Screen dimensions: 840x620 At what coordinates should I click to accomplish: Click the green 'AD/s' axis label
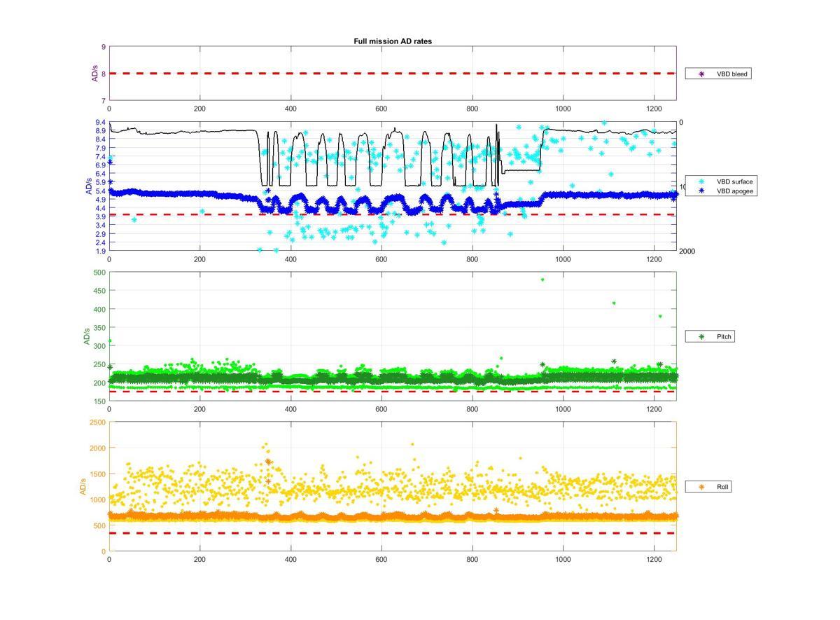click(x=87, y=336)
